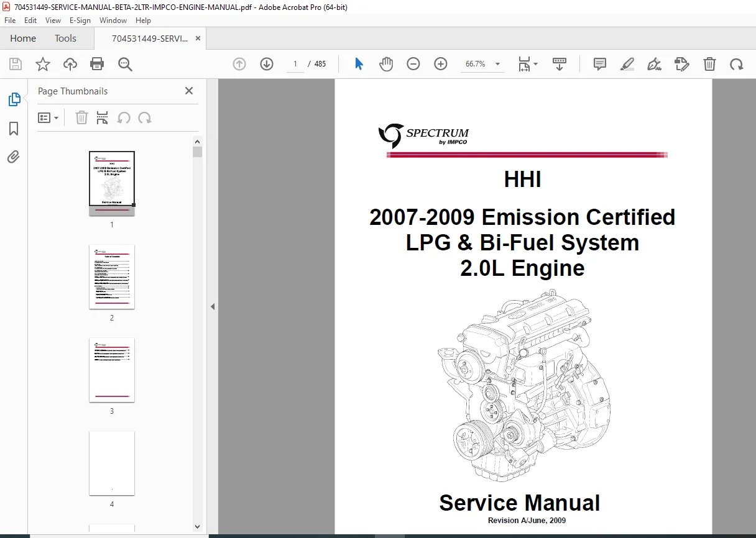The width and height of the screenshot is (756, 538).
Task: Close the Page Thumbnails panel
Action: [x=189, y=91]
